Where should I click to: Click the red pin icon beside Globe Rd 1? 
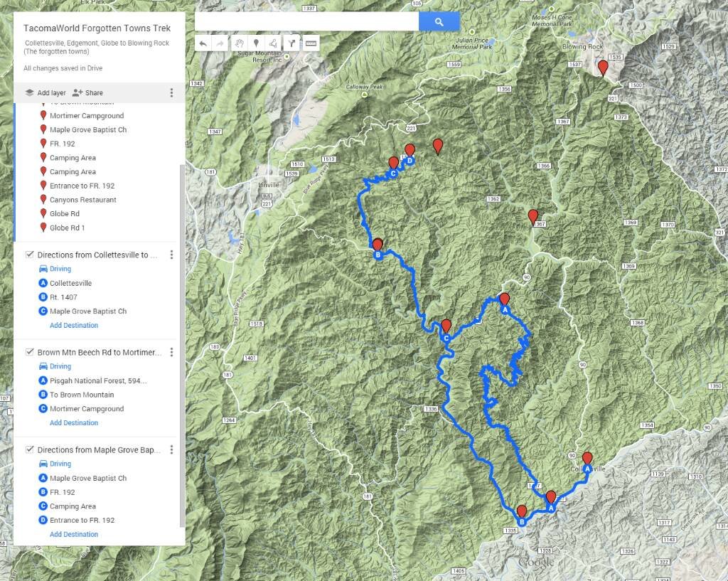[x=43, y=227]
